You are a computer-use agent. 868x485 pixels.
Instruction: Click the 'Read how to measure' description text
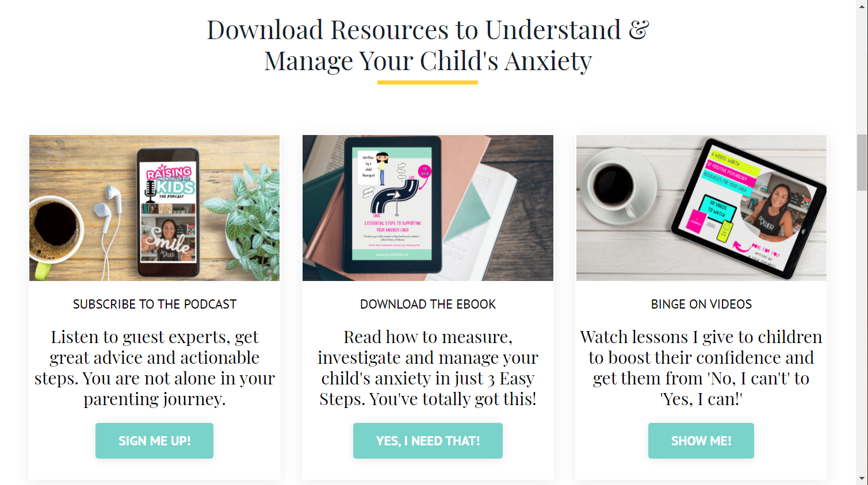point(428,368)
